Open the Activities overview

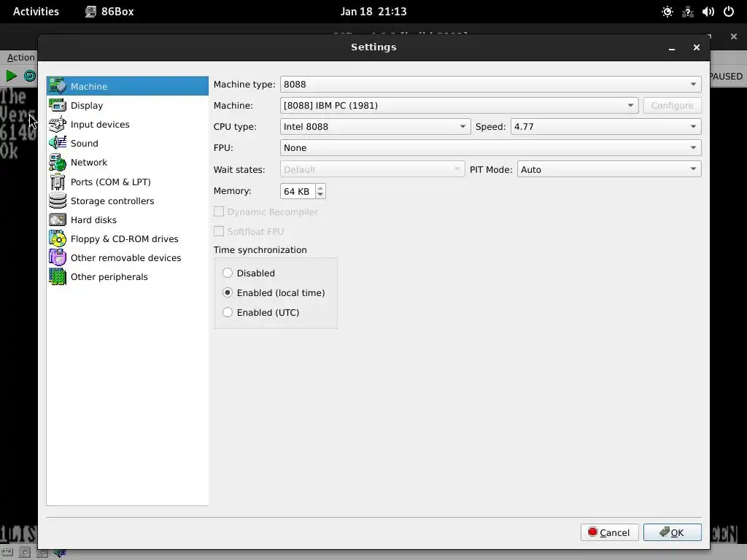click(x=36, y=12)
